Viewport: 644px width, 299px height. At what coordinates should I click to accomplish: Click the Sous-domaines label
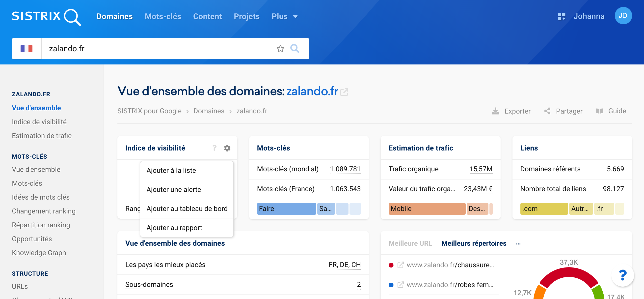pos(149,285)
